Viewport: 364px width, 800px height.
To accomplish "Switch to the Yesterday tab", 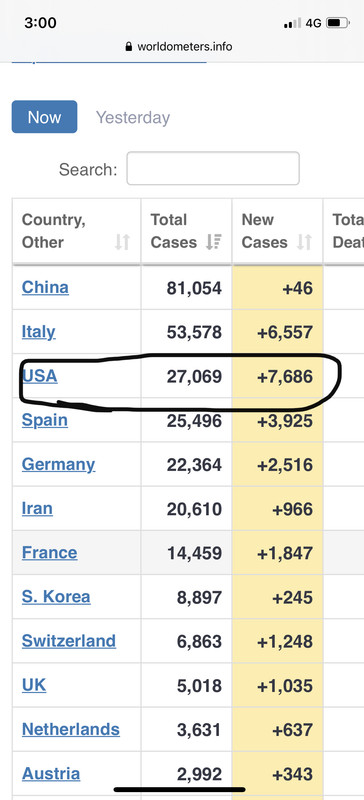I will pos(133,117).
